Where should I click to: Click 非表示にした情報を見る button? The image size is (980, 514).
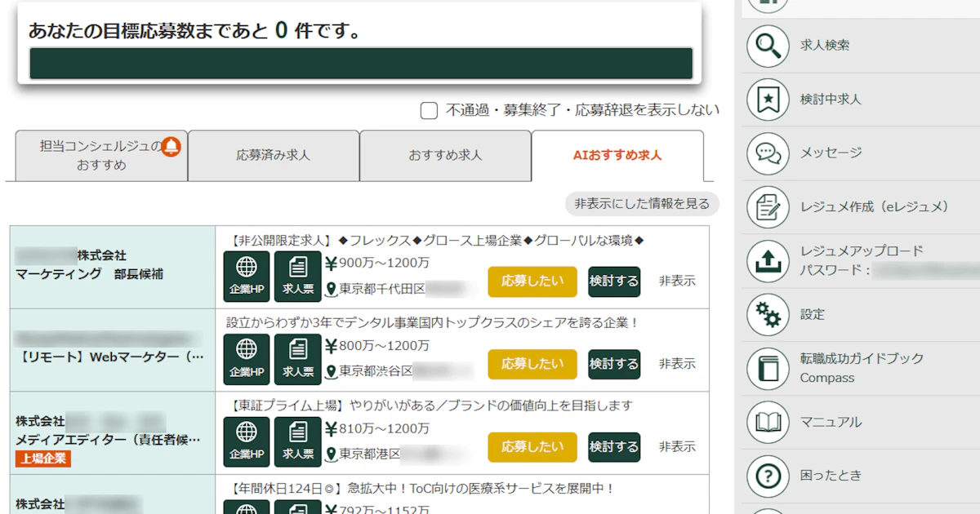[x=642, y=203]
